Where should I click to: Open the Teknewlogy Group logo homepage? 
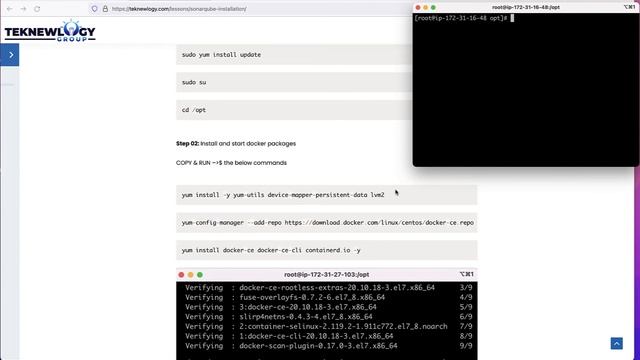pyautogui.click(x=50, y=31)
